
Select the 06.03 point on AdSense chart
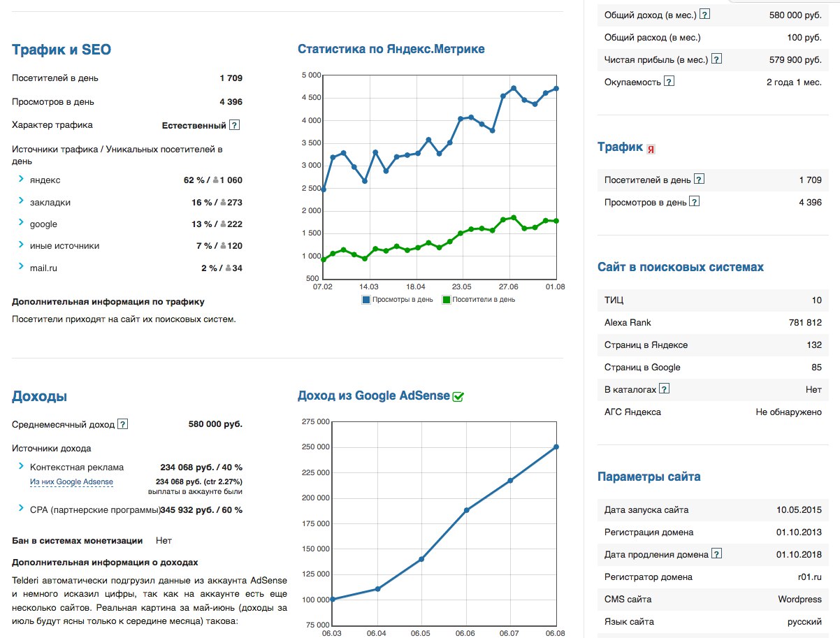pos(333,599)
